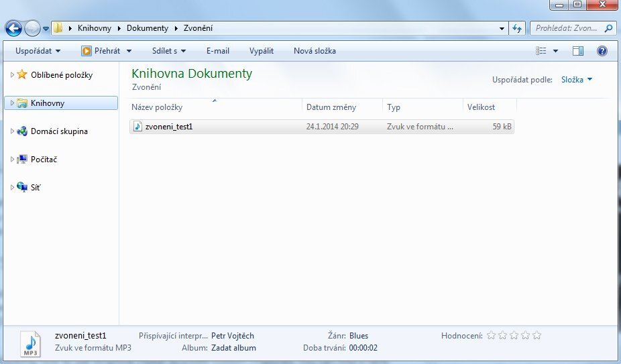
Task: Click the Domácí skupina homegroup icon
Action: coord(22,131)
